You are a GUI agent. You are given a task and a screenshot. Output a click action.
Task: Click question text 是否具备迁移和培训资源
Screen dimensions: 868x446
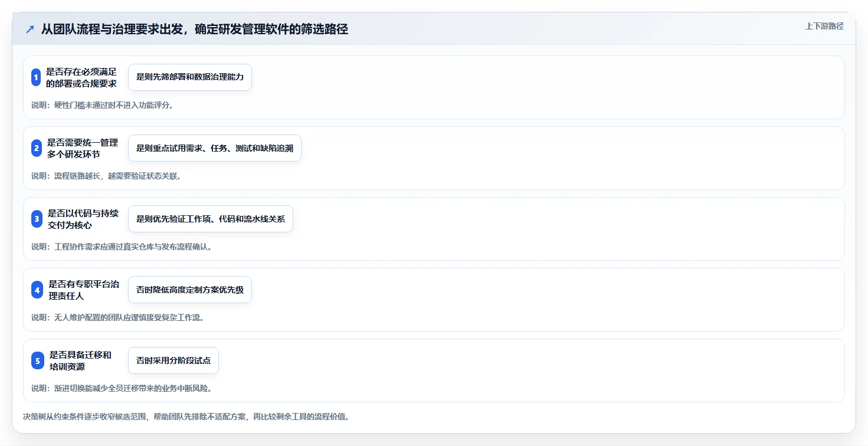[80, 360]
